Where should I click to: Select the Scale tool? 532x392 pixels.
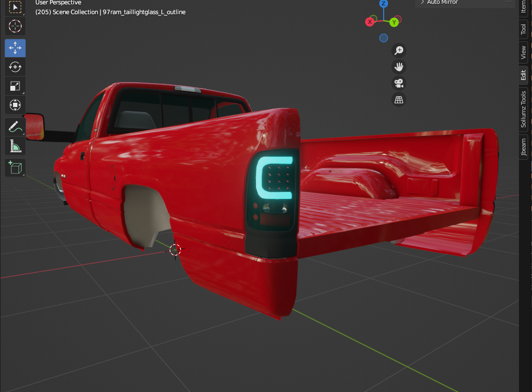click(x=15, y=86)
